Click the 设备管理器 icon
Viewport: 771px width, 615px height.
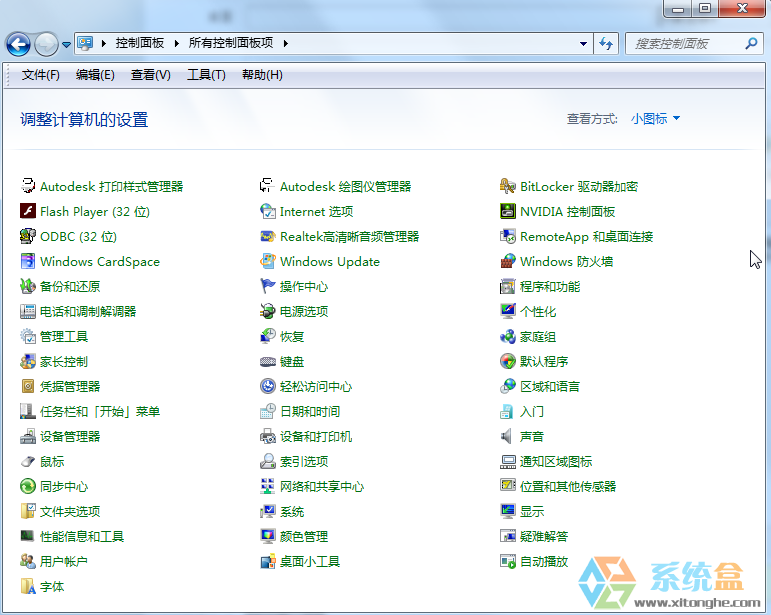pyautogui.click(x=28, y=436)
